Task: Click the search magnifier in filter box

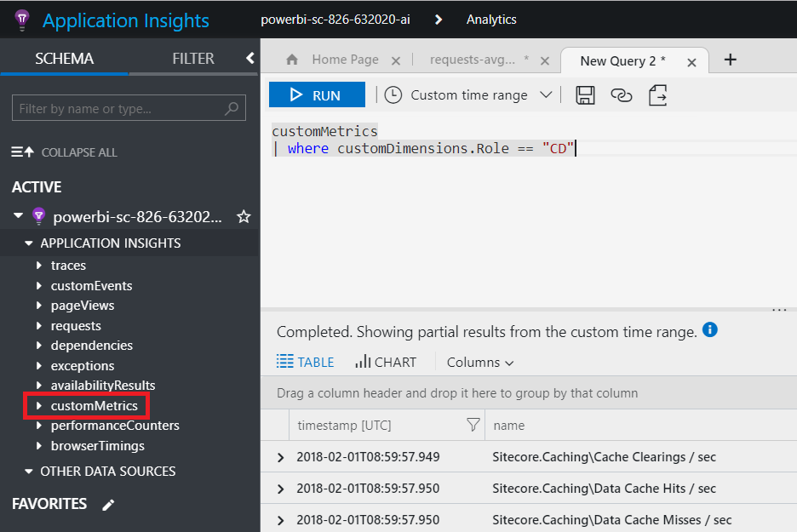Action: (232, 108)
